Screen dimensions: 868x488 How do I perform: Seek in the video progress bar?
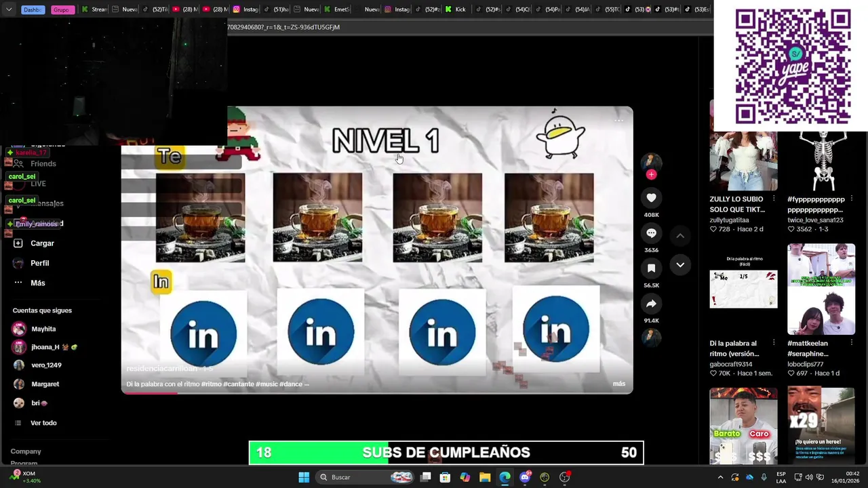[x=377, y=392]
